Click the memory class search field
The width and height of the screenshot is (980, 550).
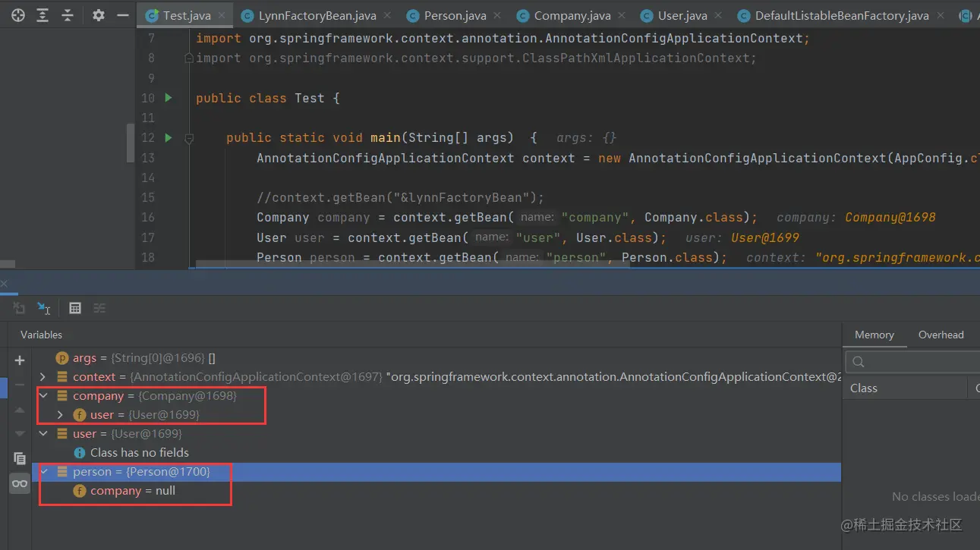(x=913, y=362)
